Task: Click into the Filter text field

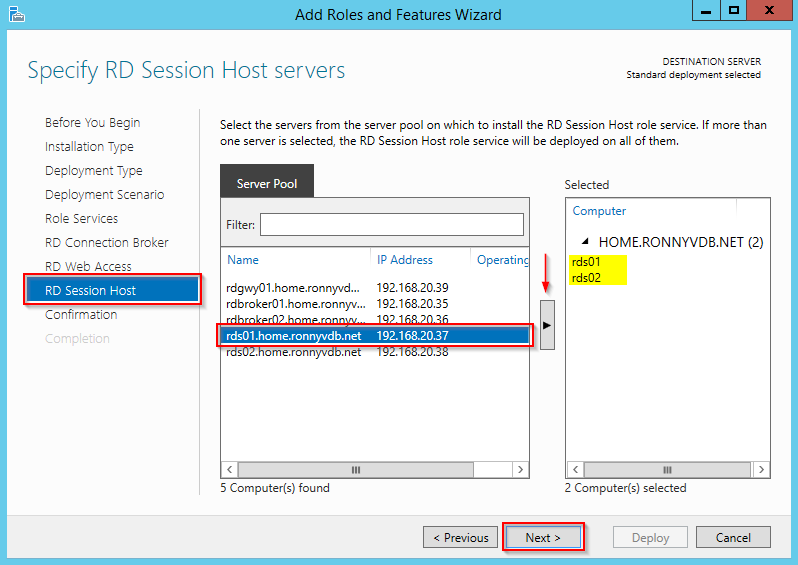Action: pos(391,224)
